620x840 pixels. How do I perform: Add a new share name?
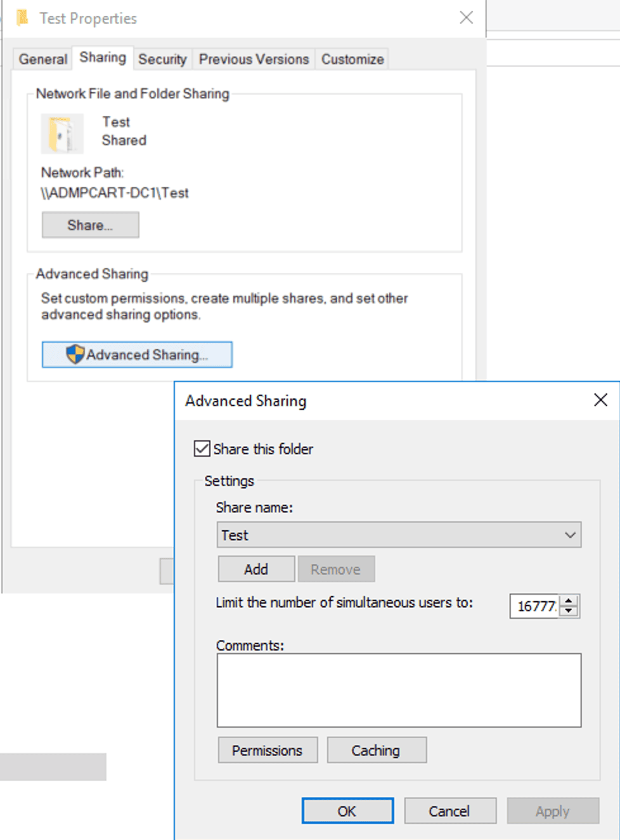pos(256,568)
